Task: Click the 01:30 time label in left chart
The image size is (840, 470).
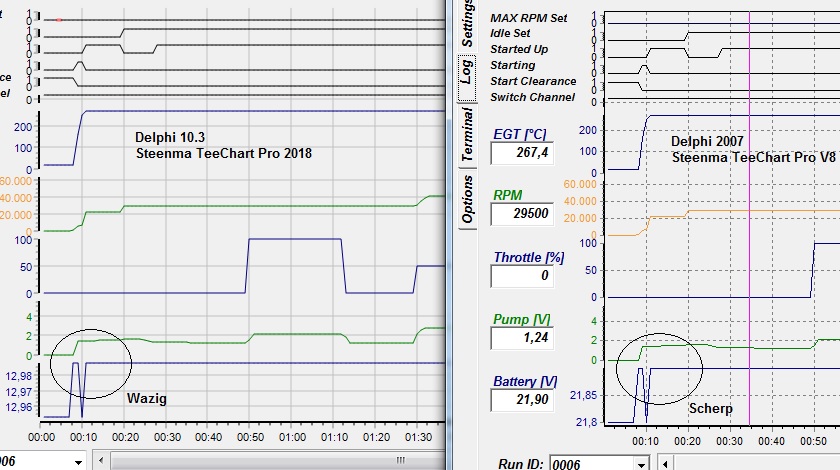Action: (x=418, y=437)
